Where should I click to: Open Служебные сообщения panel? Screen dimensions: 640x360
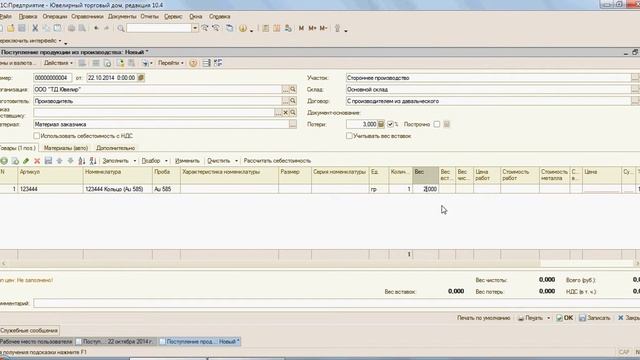pos(29,330)
